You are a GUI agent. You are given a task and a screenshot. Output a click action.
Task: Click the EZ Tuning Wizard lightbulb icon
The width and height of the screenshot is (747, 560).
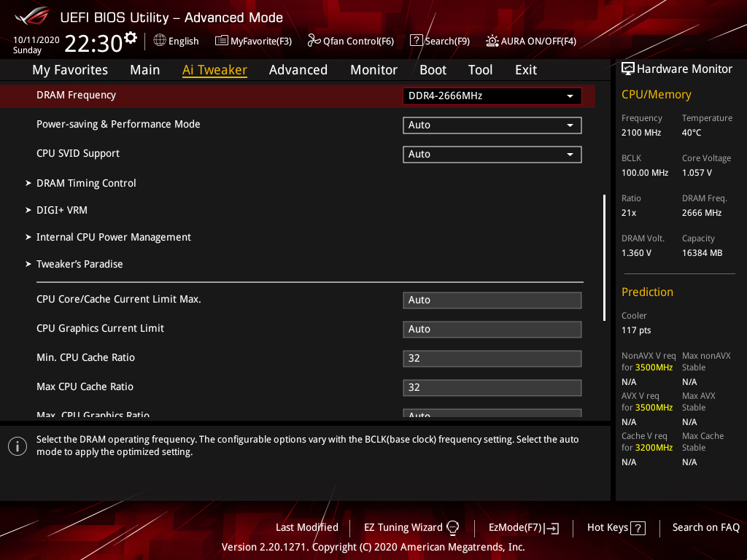tap(452, 527)
